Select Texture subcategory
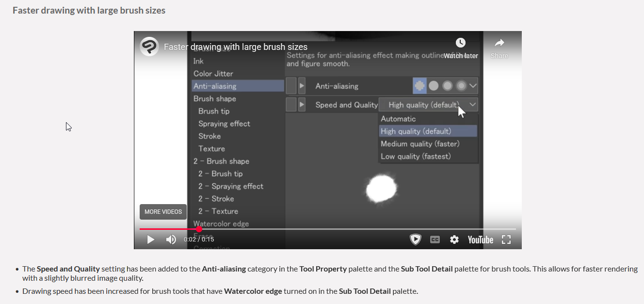This screenshot has height=304, width=644. [211, 149]
